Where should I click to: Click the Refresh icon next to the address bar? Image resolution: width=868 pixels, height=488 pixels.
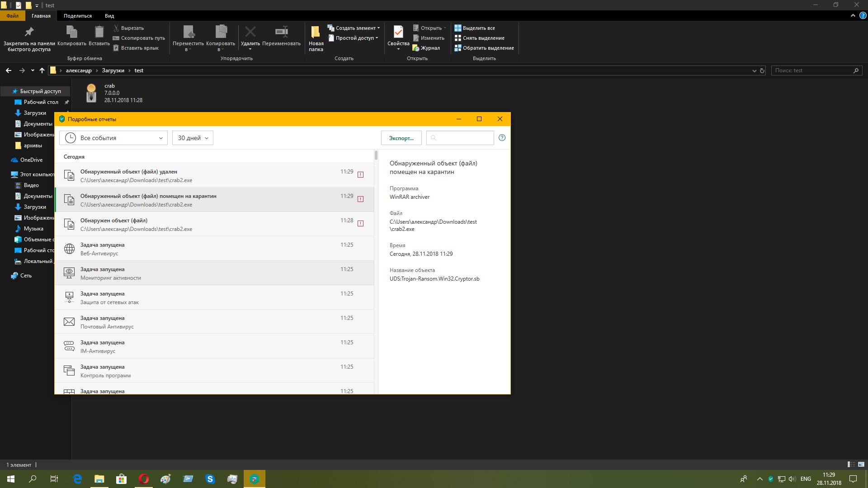(762, 70)
